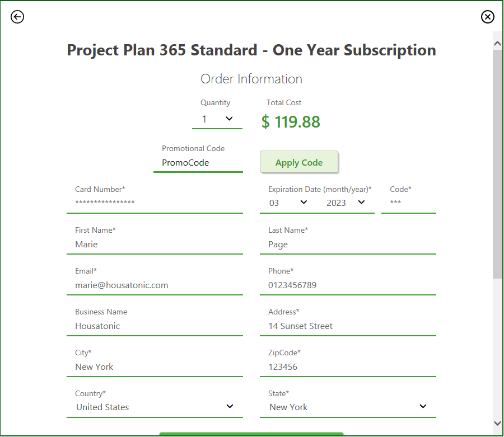This screenshot has width=504, height=437.
Task: Edit the First Name field
Action: 155,245
